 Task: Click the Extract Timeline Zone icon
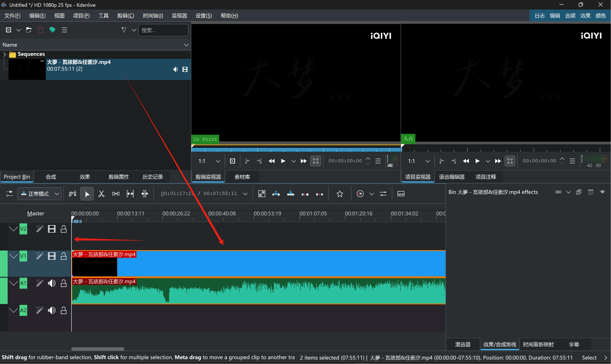305,194
